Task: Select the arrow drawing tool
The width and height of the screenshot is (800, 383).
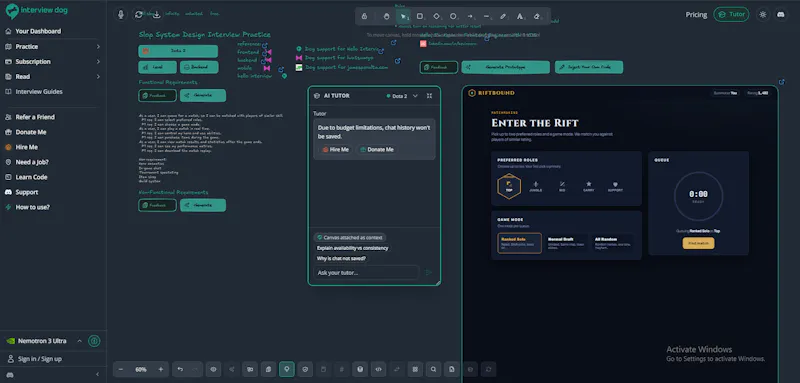Action: [x=470, y=16]
